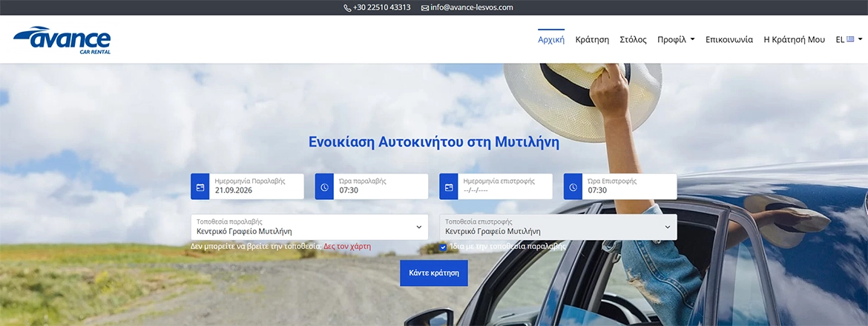868x326 pixels.
Task: Click the Κάντε κράτηση button
Action: click(x=434, y=273)
